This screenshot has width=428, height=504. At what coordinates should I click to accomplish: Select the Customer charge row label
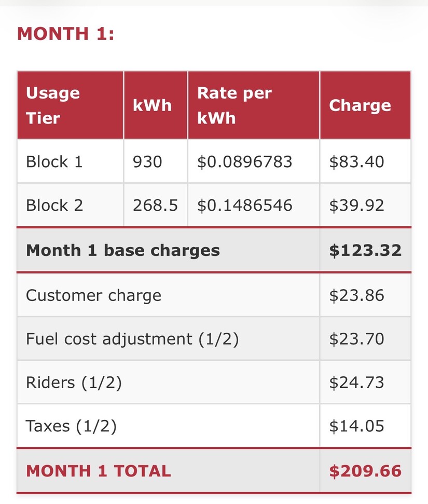(x=93, y=295)
